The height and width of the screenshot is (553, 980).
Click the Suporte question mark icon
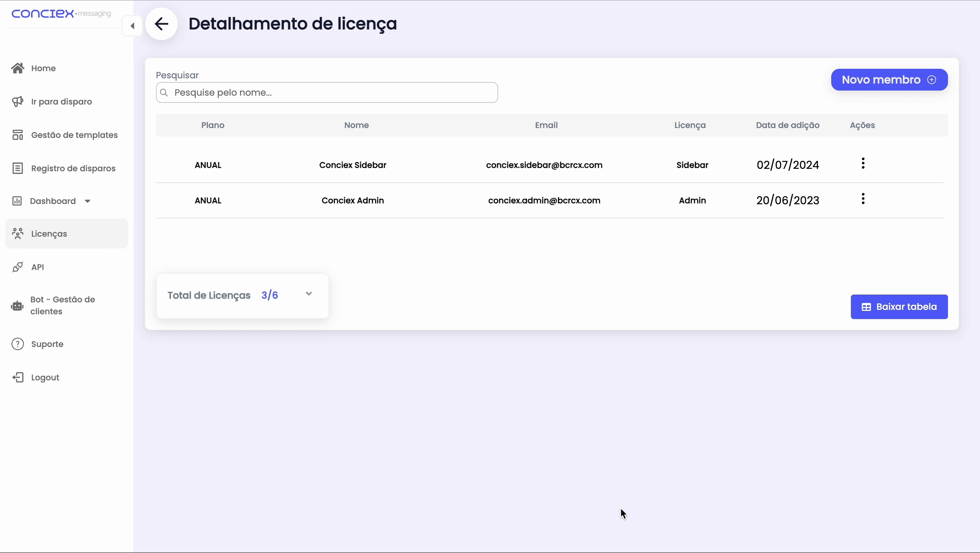pyautogui.click(x=17, y=344)
